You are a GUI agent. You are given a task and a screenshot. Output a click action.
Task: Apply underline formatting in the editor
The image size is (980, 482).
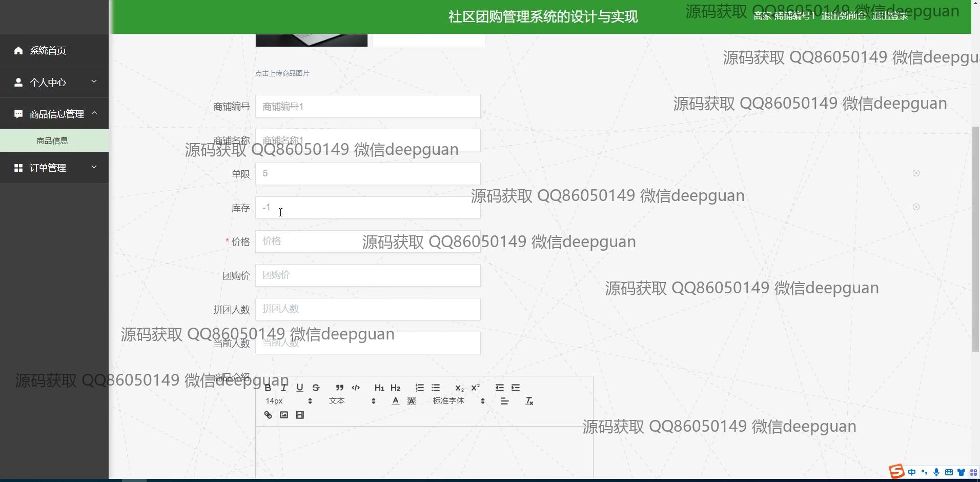[300, 388]
